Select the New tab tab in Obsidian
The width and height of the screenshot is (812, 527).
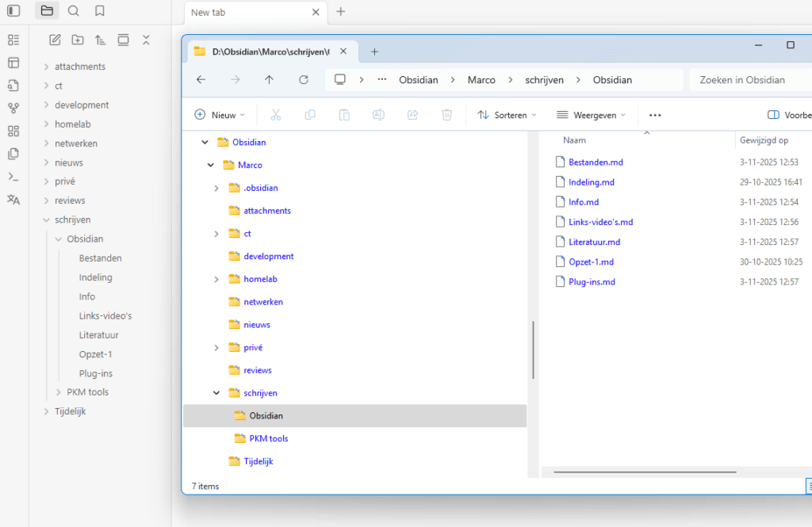click(x=255, y=13)
